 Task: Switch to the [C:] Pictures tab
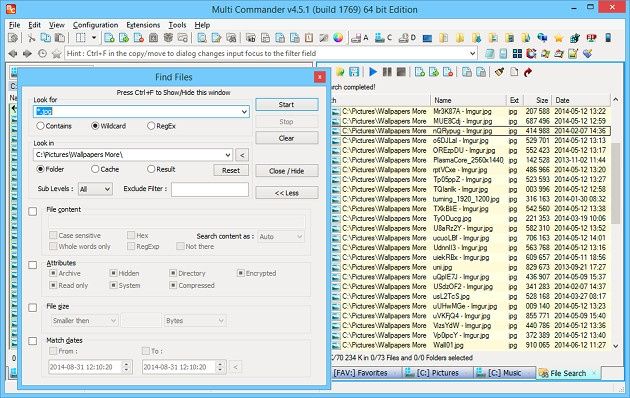click(438, 373)
